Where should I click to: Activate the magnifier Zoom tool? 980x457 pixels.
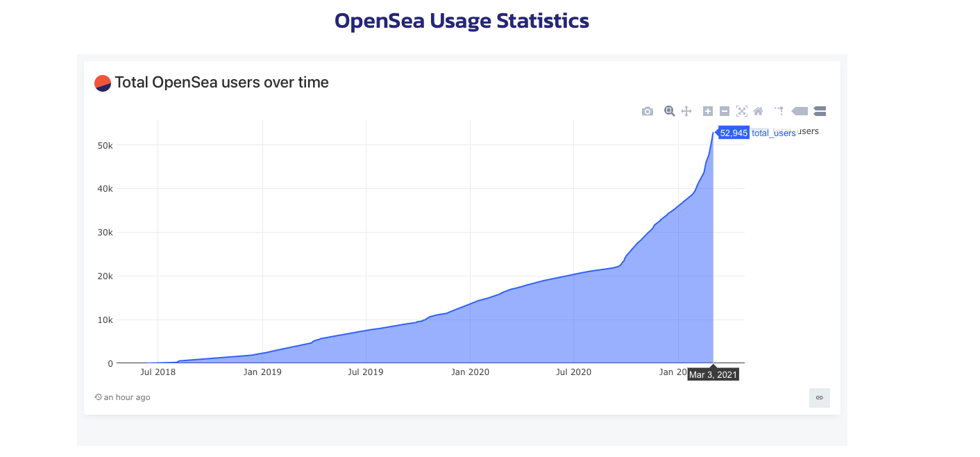click(x=670, y=111)
